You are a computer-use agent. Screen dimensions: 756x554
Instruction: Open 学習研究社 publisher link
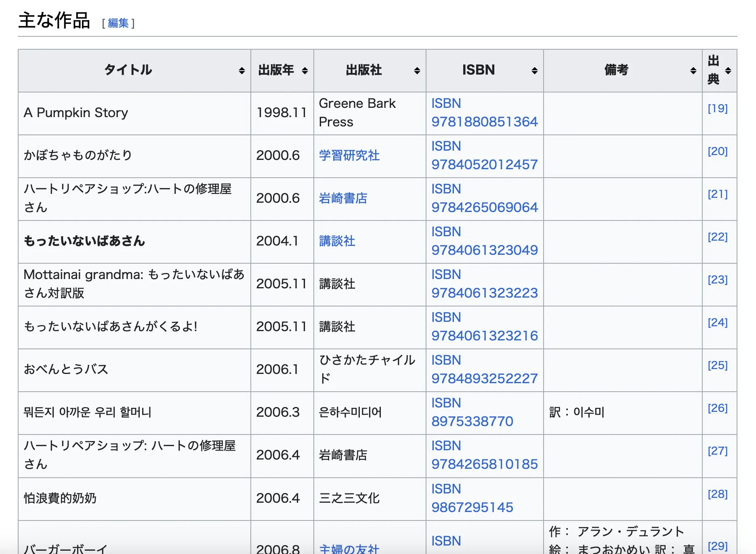349,155
